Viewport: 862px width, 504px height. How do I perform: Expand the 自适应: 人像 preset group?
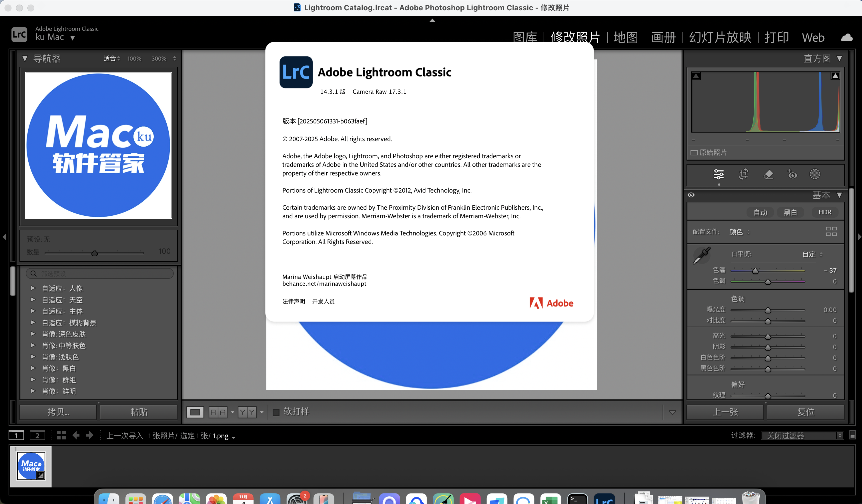point(33,288)
